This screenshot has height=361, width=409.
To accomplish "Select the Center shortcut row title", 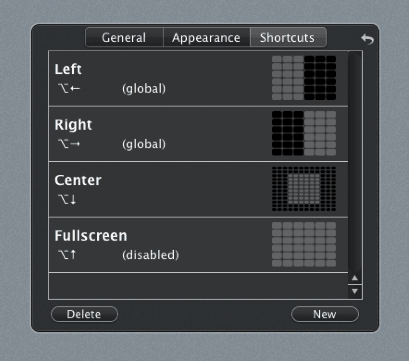I will click(x=78, y=180).
